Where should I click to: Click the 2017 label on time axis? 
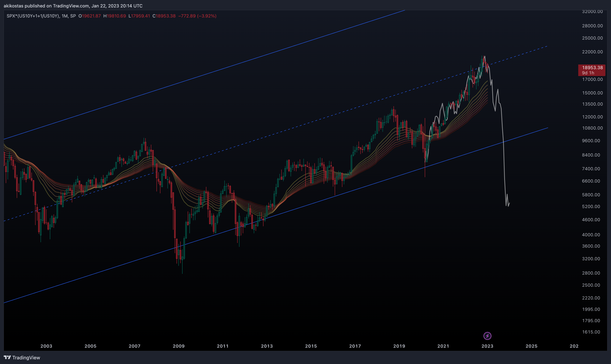(355, 346)
